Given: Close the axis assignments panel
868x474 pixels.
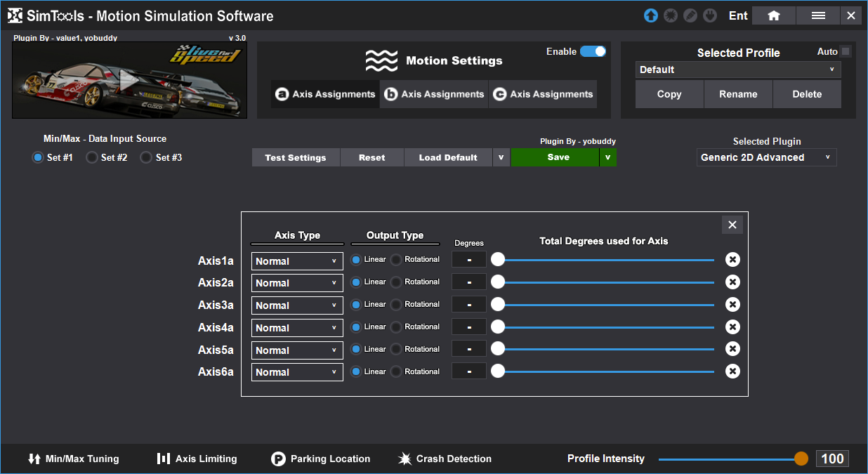Looking at the screenshot, I should pos(732,225).
